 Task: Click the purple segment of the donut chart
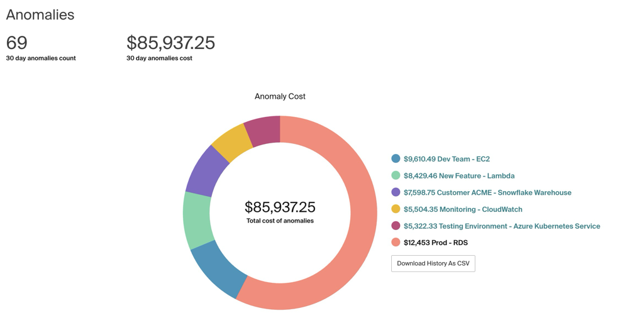point(206,171)
